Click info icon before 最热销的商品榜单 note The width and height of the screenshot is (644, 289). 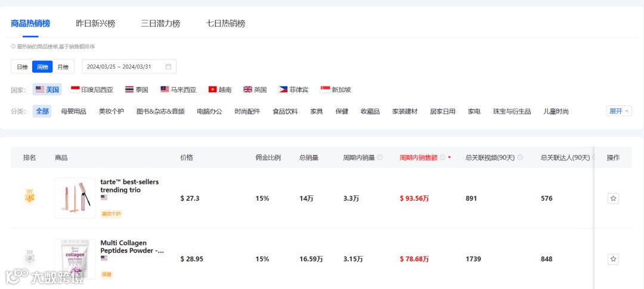[13, 47]
